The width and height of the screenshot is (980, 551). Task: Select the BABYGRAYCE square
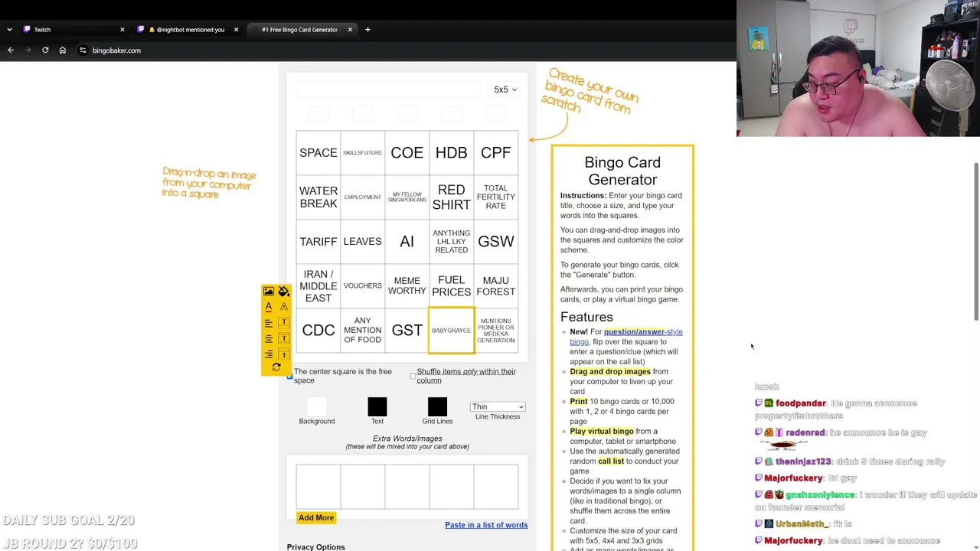point(452,331)
